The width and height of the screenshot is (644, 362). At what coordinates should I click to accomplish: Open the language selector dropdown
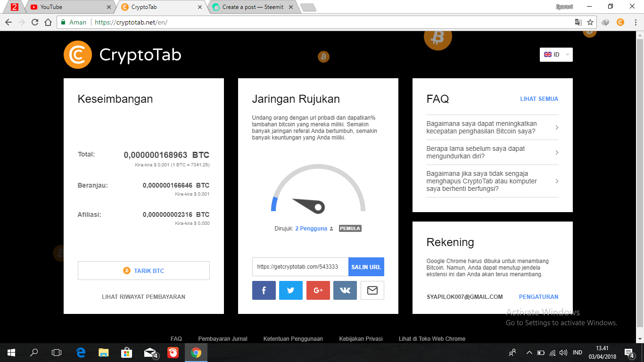point(556,54)
